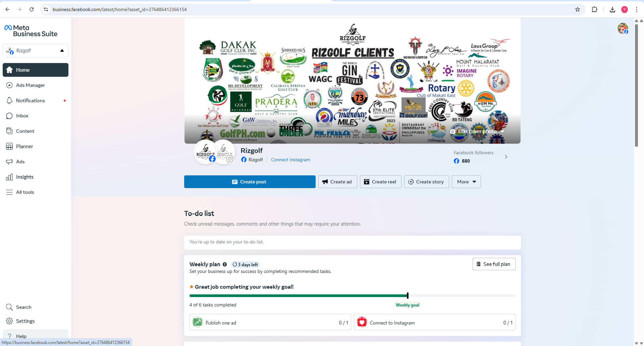Image resolution: width=644 pixels, height=346 pixels.
Task: Open browser downloads icon
Action: click(x=612, y=9)
